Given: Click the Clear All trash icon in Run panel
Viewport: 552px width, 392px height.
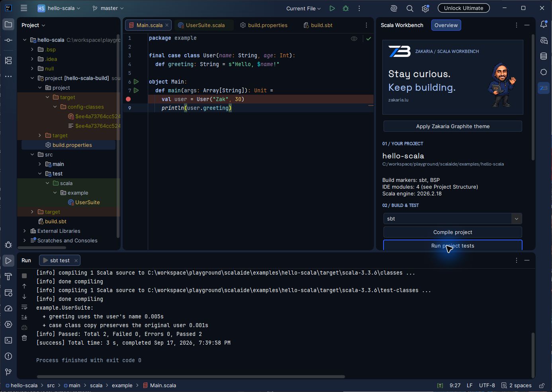Looking at the screenshot, I should point(24,338).
